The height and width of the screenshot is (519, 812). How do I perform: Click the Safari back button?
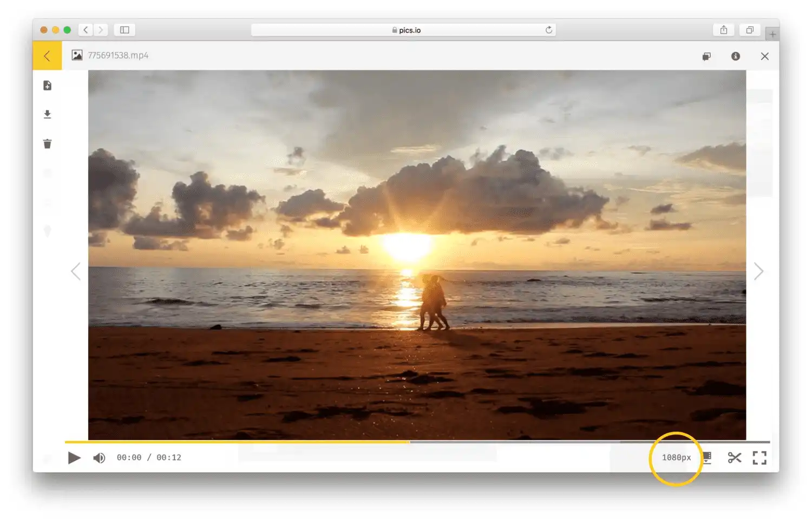(x=86, y=30)
